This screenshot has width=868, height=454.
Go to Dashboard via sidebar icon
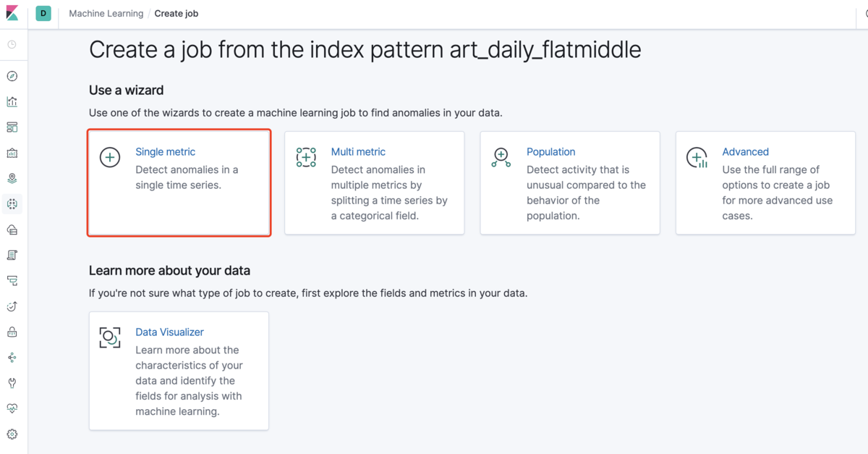[12, 127]
